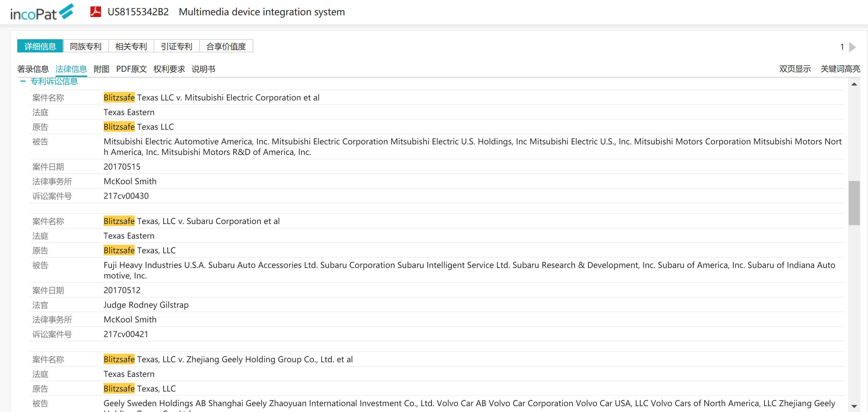Click the incoPat logo
The height and width of the screenshot is (412, 868).
(42, 12)
